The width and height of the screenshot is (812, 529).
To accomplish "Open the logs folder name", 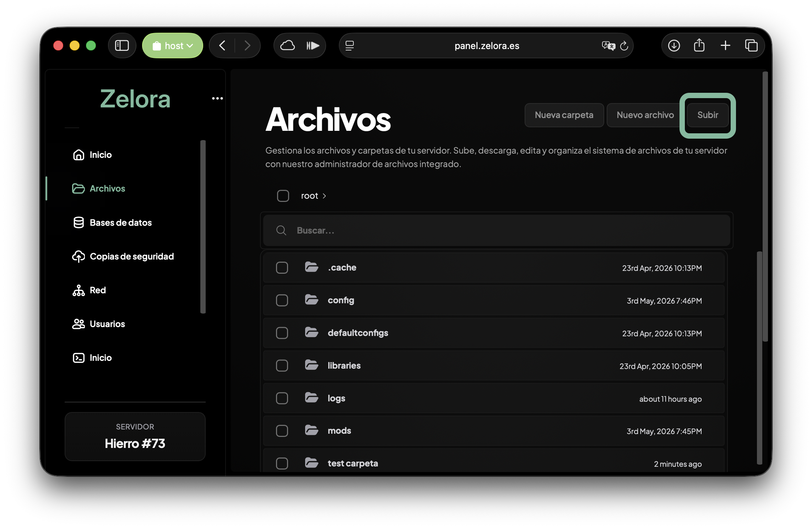I will [x=336, y=399].
